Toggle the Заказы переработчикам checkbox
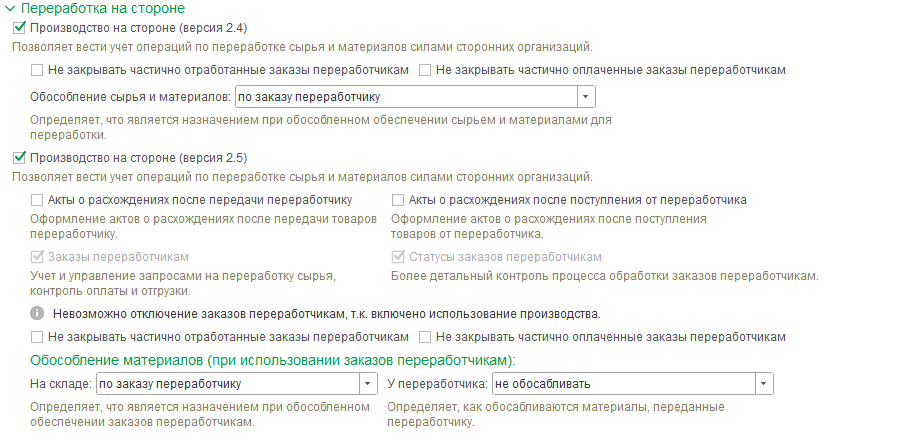 (37, 257)
